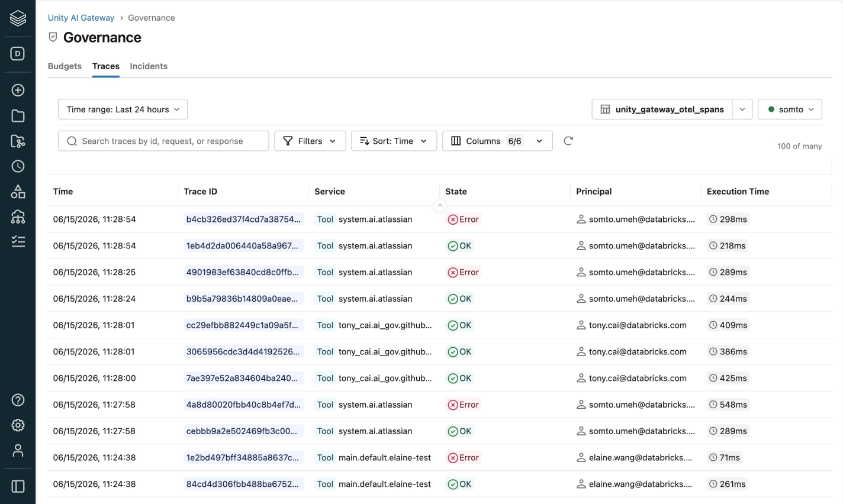The height and width of the screenshot is (504, 843).
Task: Click the Databricks logo icon in sidebar
Action: (18, 18)
